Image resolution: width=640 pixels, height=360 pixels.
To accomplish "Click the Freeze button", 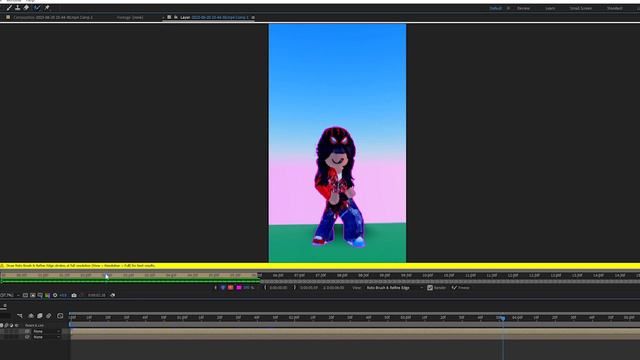I will pyautogui.click(x=460, y=288).
